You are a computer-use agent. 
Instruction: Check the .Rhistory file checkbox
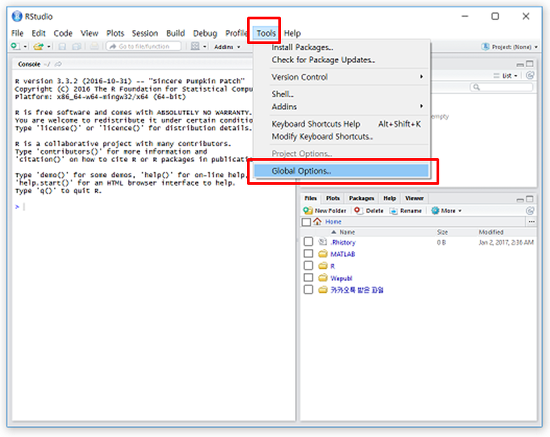308,242
